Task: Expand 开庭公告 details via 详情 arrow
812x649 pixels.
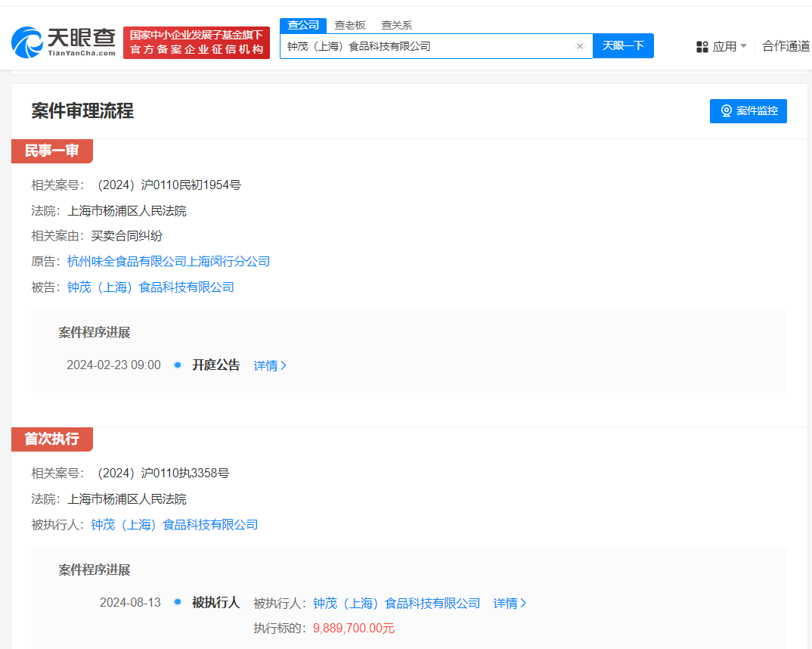Action: coord(269,365)
